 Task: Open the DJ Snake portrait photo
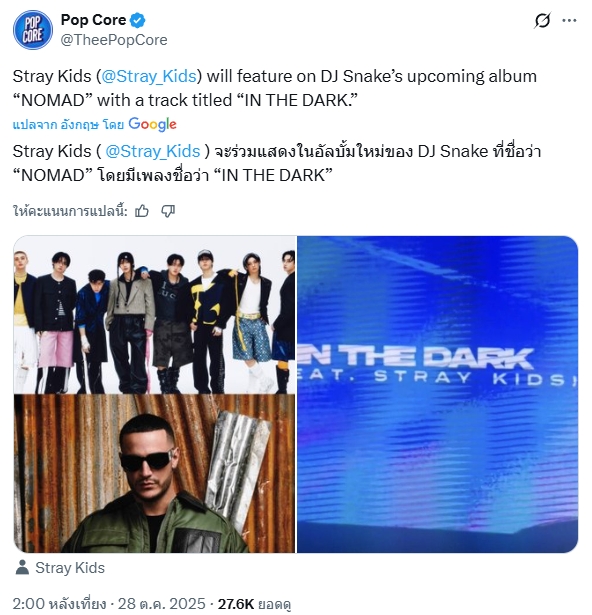pos(155,474)
